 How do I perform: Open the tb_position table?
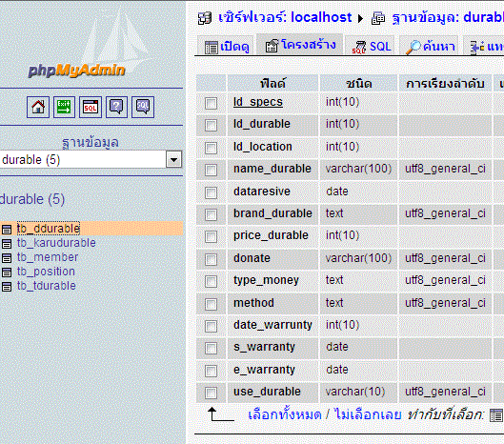46,272
